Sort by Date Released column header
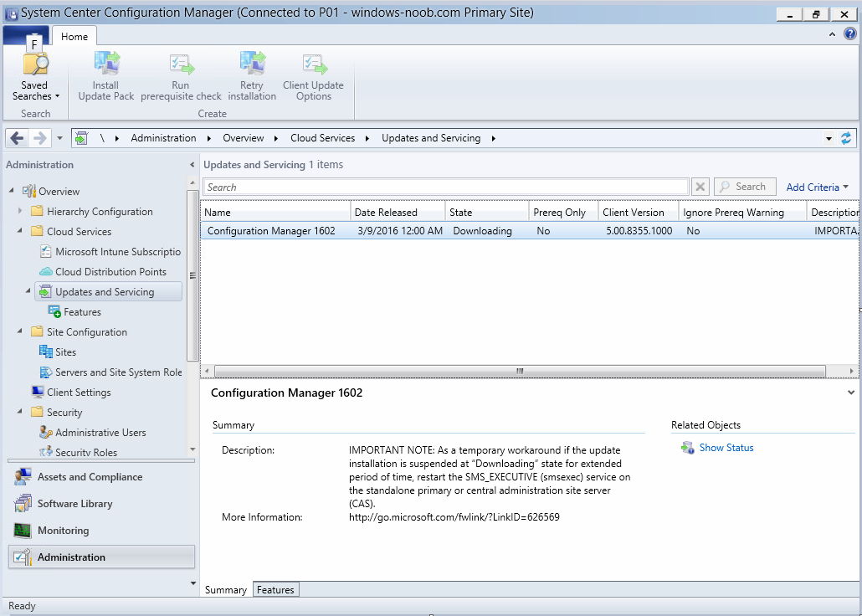The width and height of the screenshot is (862, 616). coord(398,213)
